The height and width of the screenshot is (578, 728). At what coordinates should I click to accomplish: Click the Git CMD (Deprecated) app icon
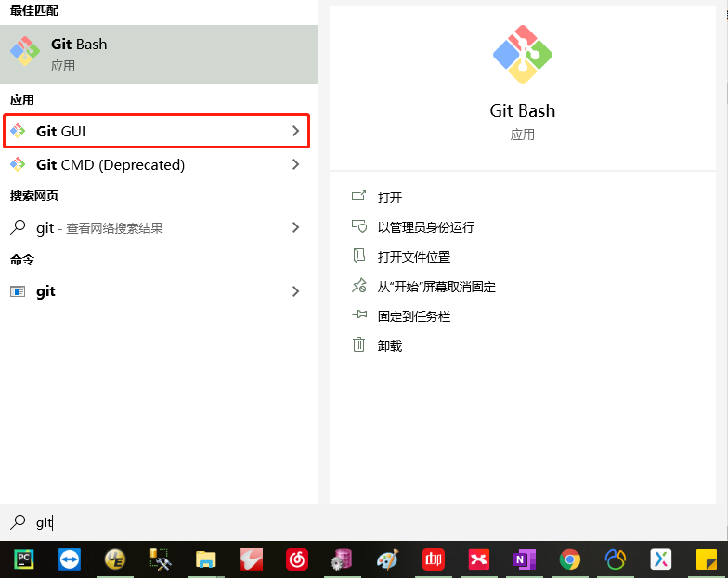pyautogui.click(x=18, y=164)
